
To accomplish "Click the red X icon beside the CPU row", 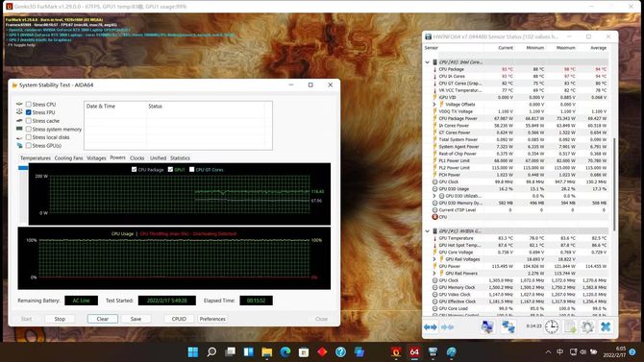I will 435,217.
